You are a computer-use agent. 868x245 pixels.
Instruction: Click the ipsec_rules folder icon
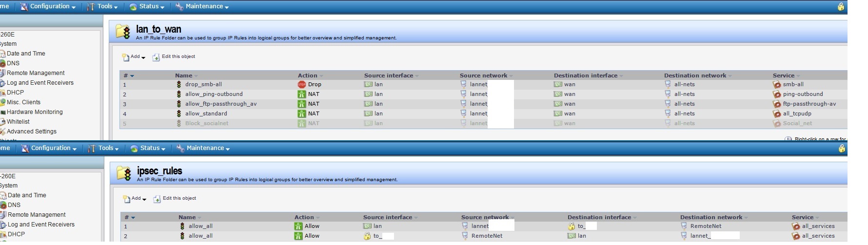coord(124,173)
